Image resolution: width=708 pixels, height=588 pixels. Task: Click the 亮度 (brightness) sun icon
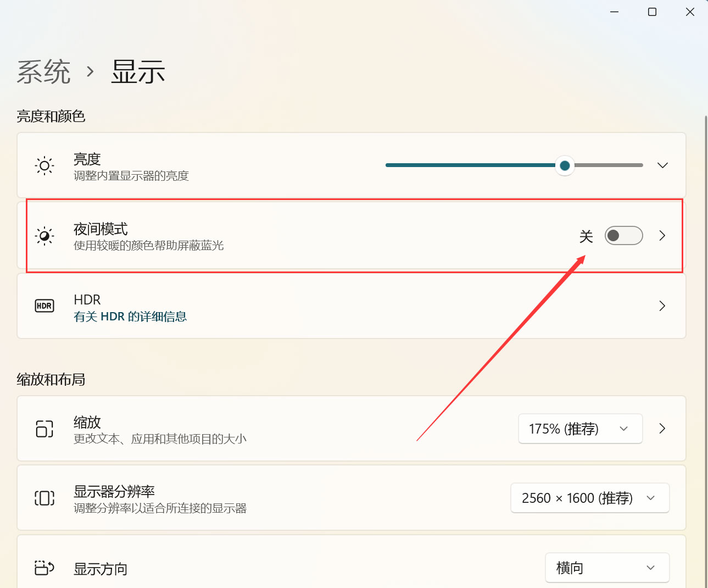pos(44,165)
